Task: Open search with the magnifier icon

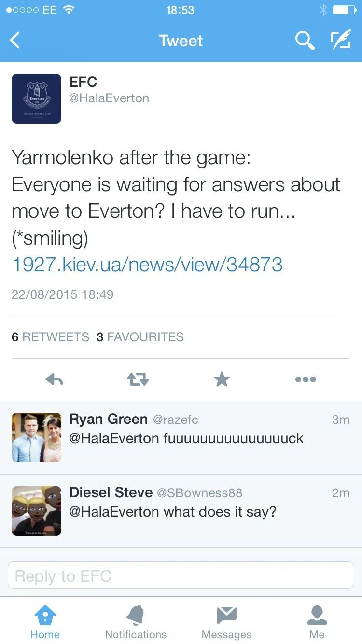Action: (x=305, y=41)
